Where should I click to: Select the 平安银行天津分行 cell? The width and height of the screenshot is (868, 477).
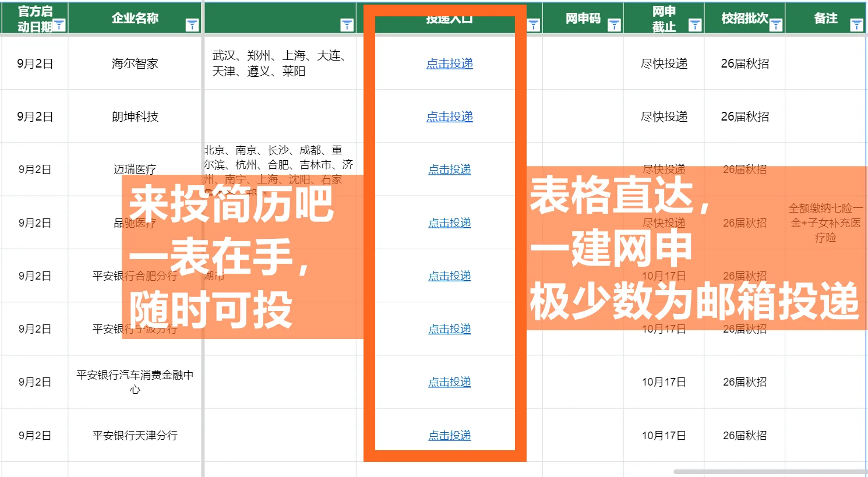[135, 436]
